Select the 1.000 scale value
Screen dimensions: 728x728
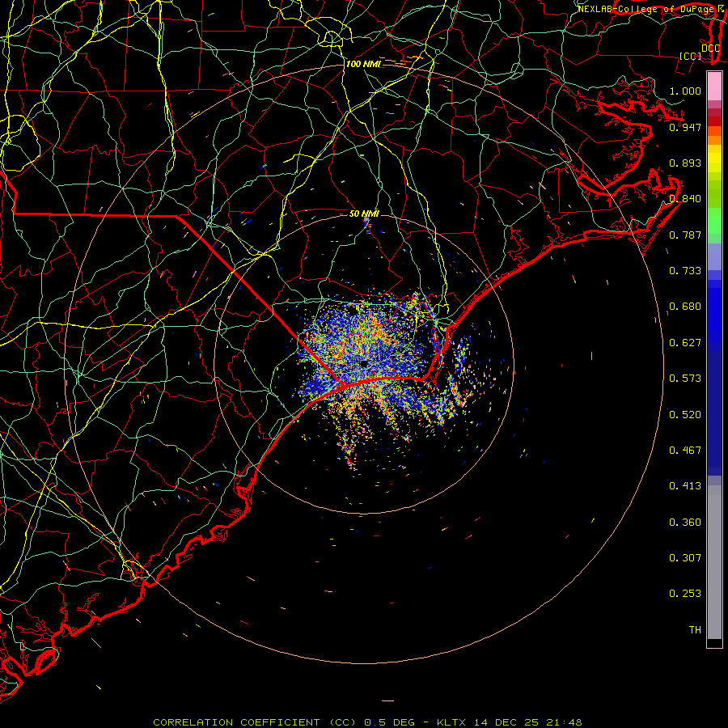pos(685,91)
